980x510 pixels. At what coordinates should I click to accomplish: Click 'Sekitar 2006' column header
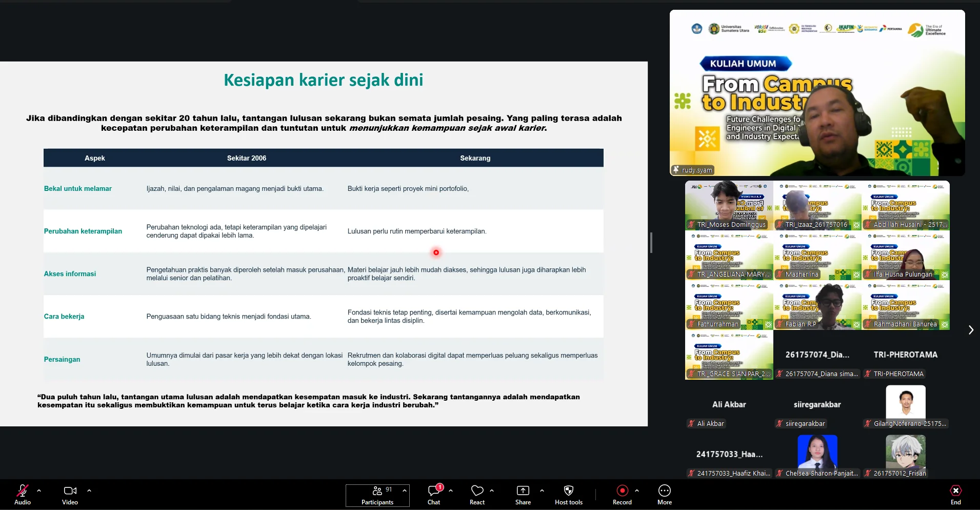coord(247,158)
